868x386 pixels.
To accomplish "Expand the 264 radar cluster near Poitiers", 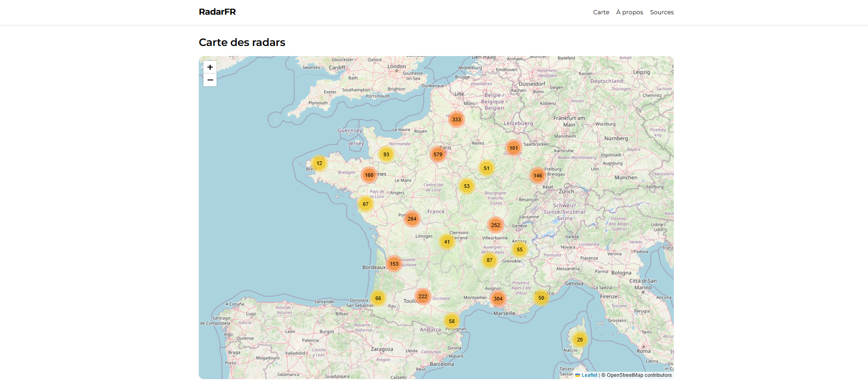I will 412,219.
